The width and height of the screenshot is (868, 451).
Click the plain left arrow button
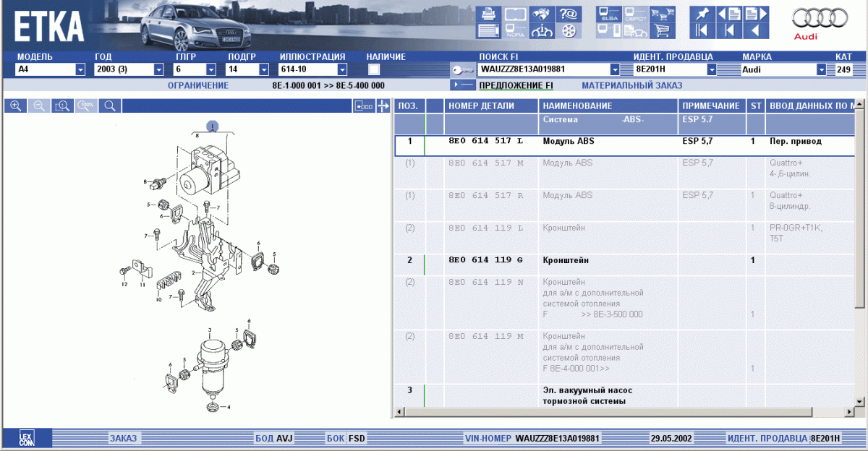pyautogui.click(x=756, y=30)
